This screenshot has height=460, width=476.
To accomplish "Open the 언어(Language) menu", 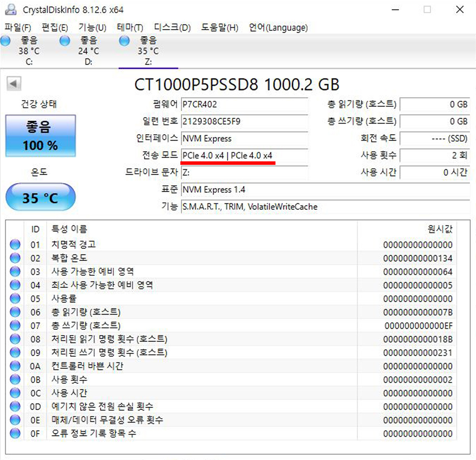I will click(278, 27).
